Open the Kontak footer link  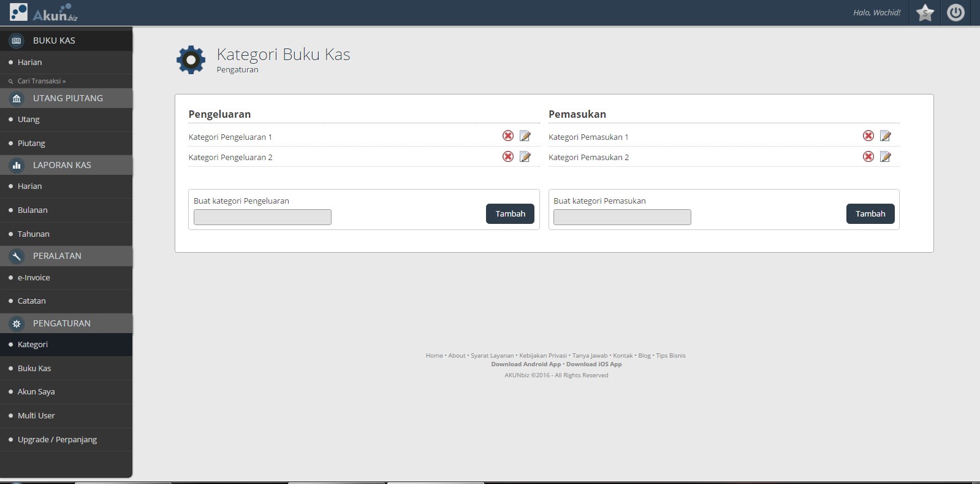click(x=623, y=356)
